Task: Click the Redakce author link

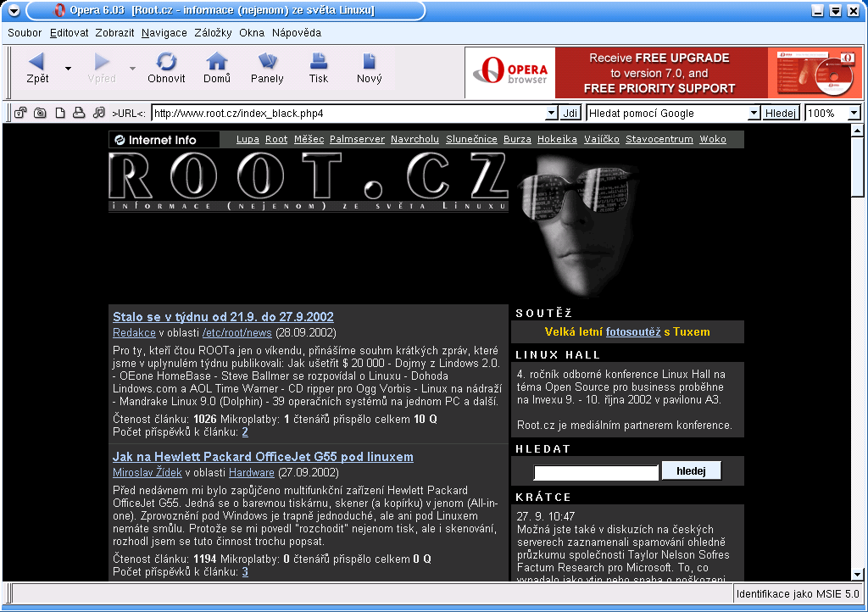Action: point(134,332)
